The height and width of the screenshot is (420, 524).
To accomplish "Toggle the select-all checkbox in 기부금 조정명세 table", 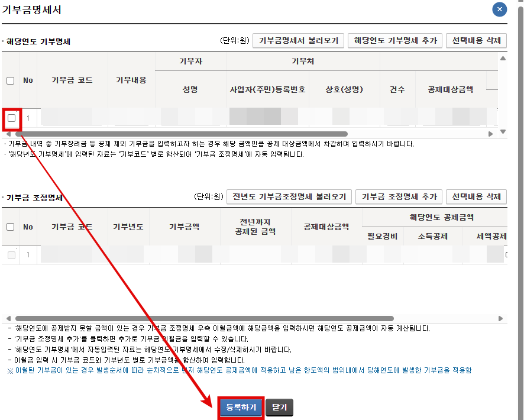I will click(9, 227).
